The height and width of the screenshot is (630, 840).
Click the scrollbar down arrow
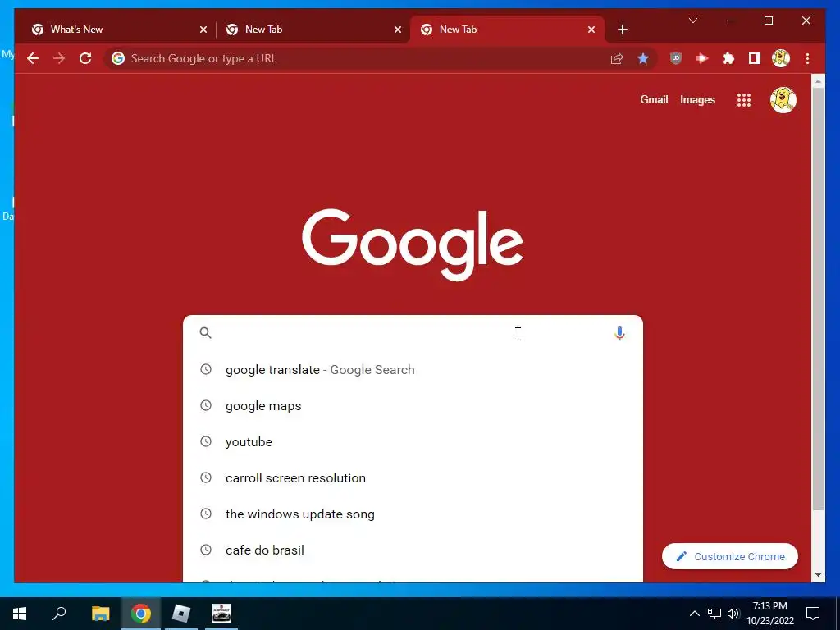point(818,575)
